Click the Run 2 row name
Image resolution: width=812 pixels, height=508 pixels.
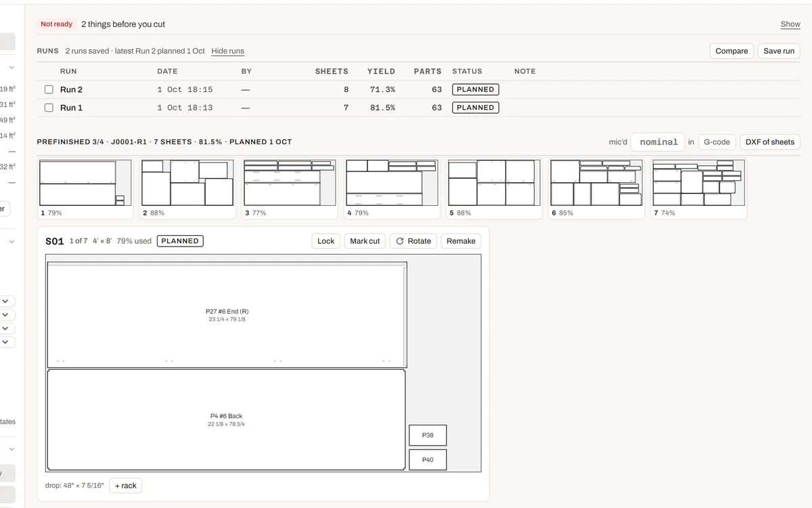point(71,89)
